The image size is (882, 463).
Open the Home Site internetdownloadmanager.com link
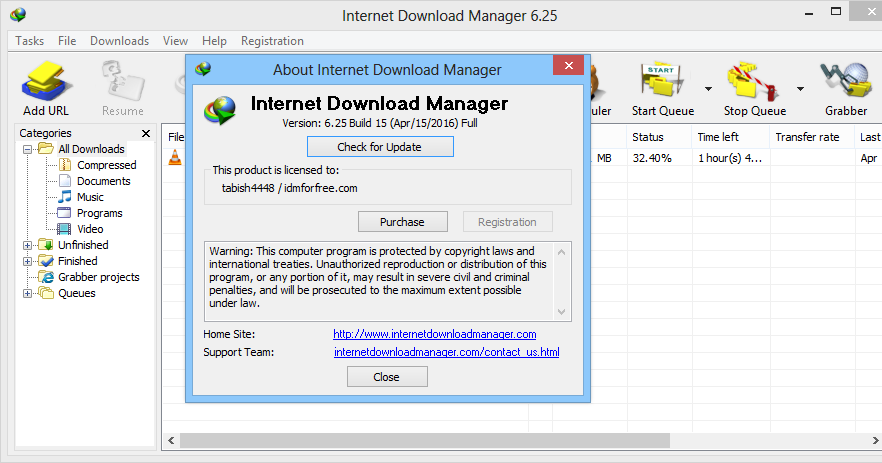[x=435, y=334]
